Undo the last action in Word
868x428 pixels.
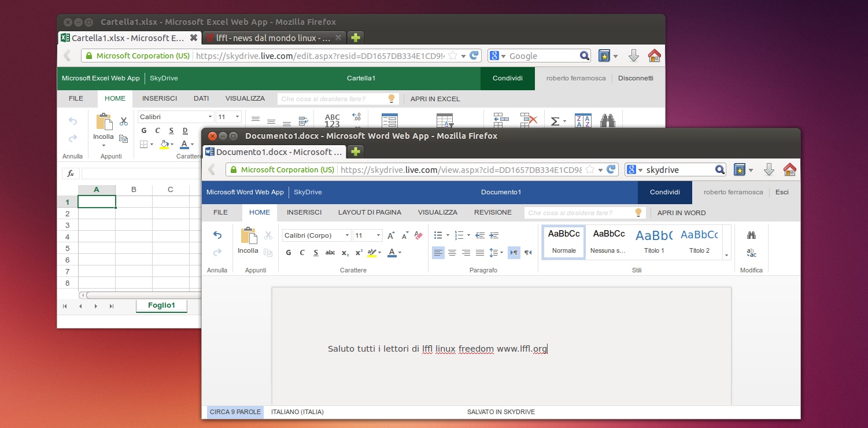click(x=217, y=235)
